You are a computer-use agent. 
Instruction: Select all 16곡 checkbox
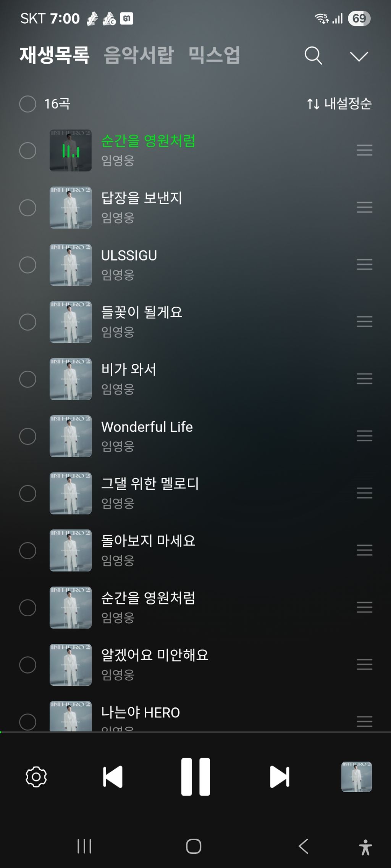click(27, 104)
